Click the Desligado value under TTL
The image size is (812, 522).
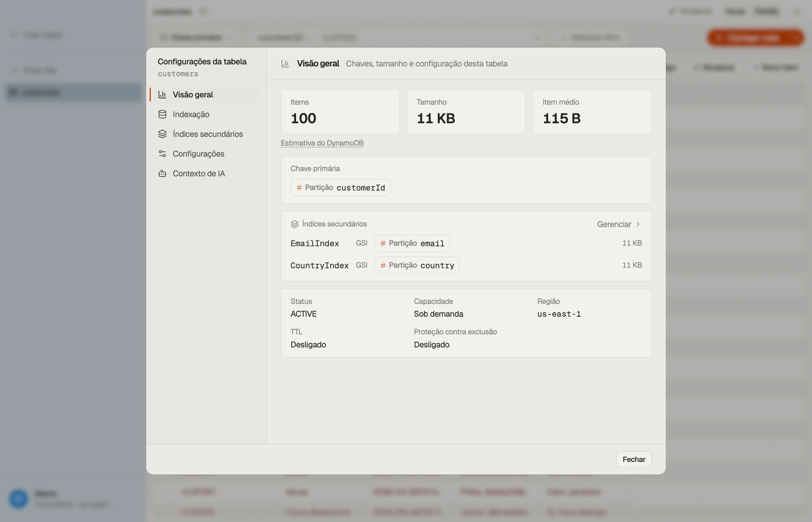coord(308,345)
